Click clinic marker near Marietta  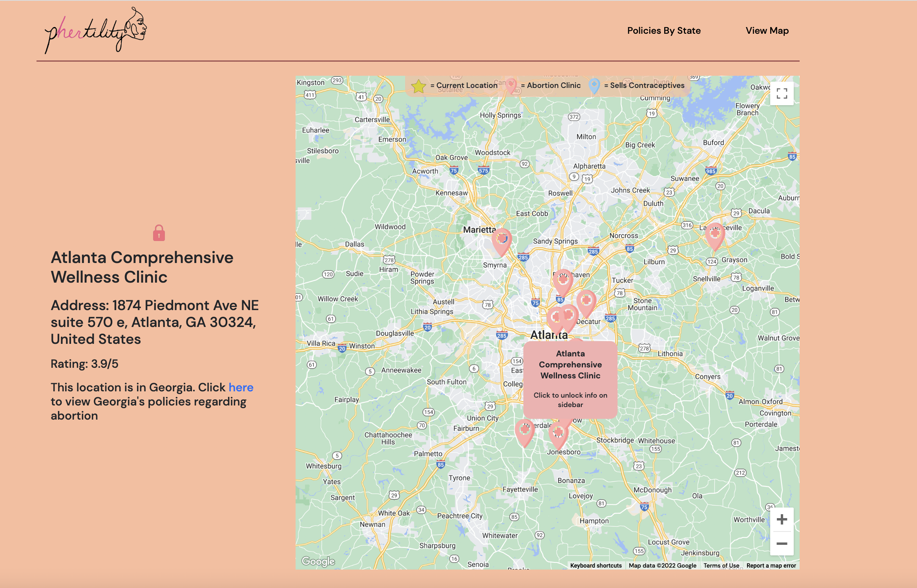click(501, 241)
